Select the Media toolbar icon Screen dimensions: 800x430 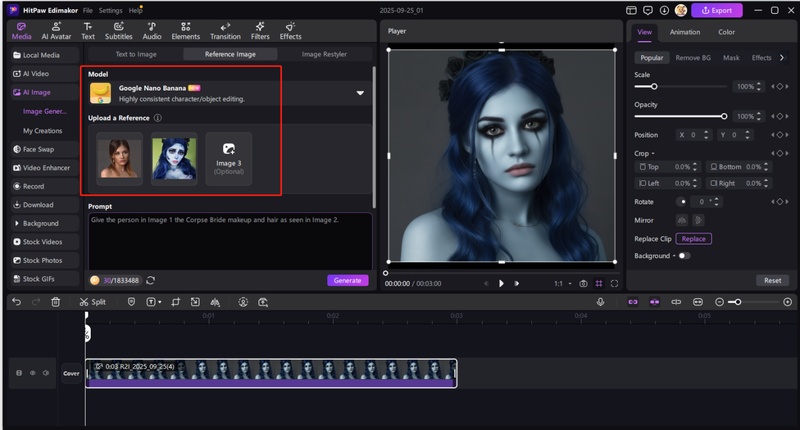(x=21, y=31)
